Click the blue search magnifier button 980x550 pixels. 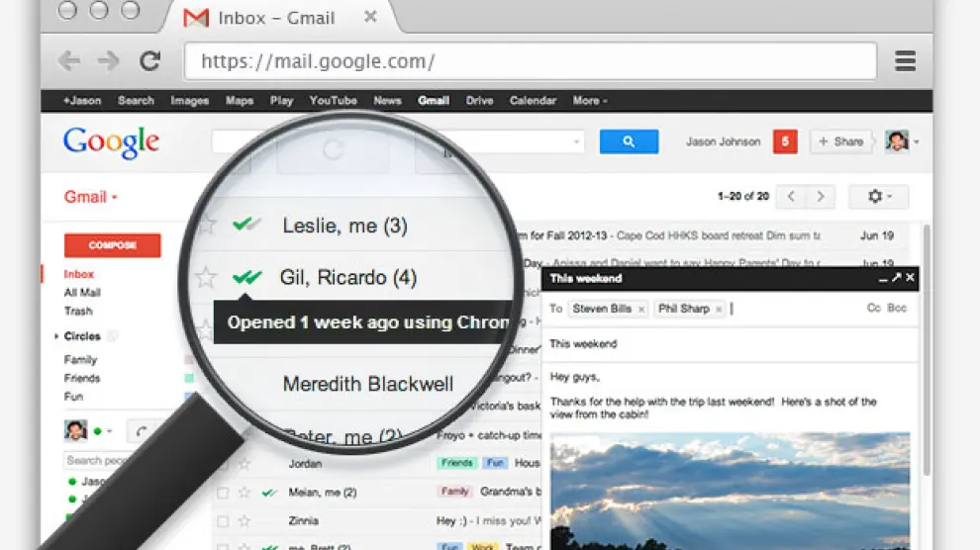tap(629, 141)
